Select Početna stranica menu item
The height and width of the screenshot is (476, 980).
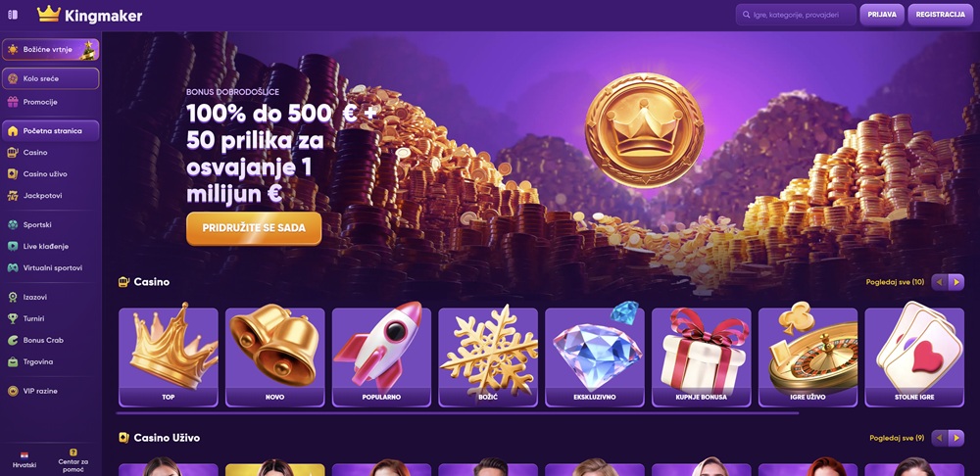coord(51,131)
